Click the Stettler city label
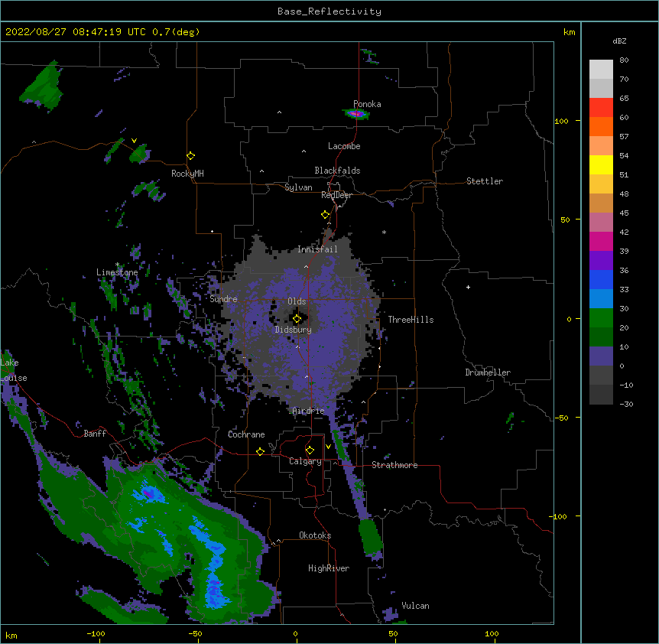The image size is (659, 644). click(x=485, y=181)
